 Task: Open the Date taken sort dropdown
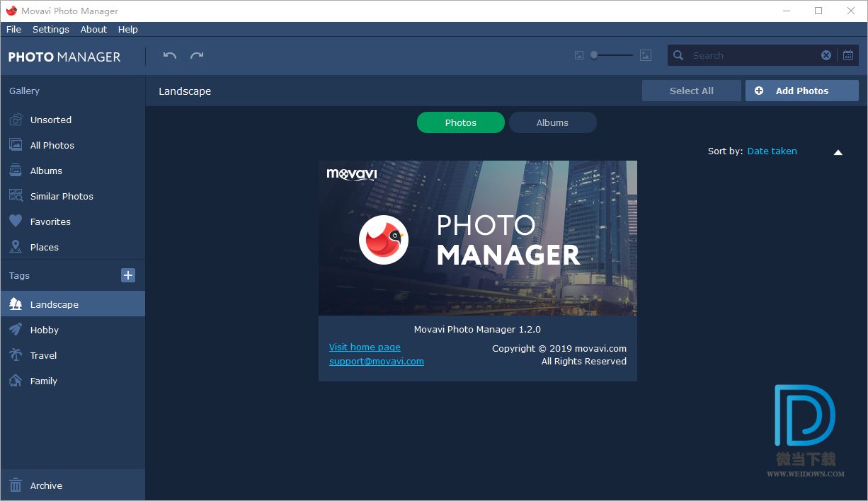[772, 151]
